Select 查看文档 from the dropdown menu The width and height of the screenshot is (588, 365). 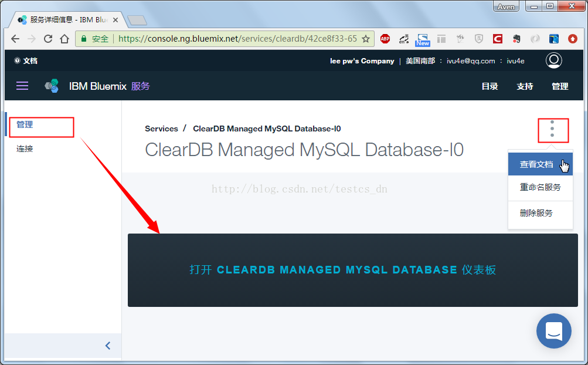tap(540, 164)
